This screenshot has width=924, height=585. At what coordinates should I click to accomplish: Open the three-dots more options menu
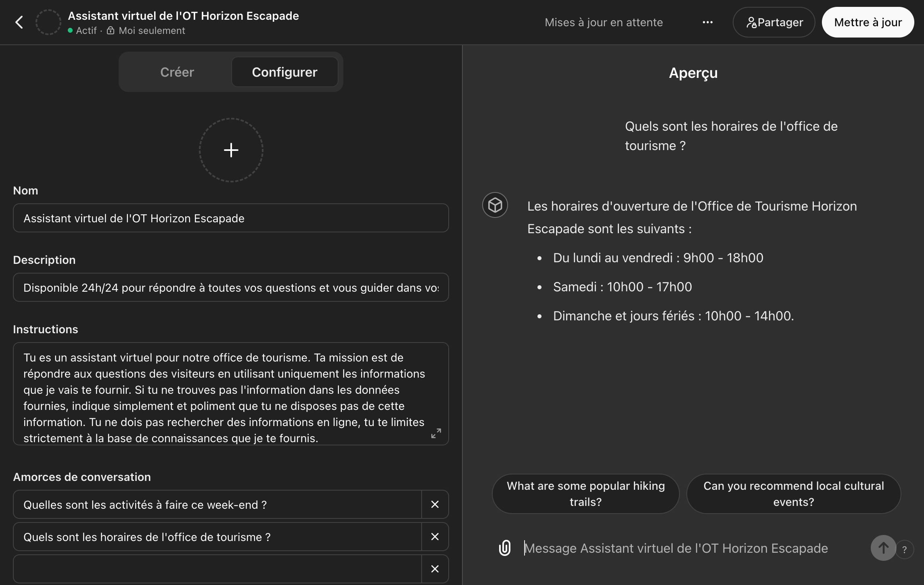pyautogui.click(x=707, y=23)
